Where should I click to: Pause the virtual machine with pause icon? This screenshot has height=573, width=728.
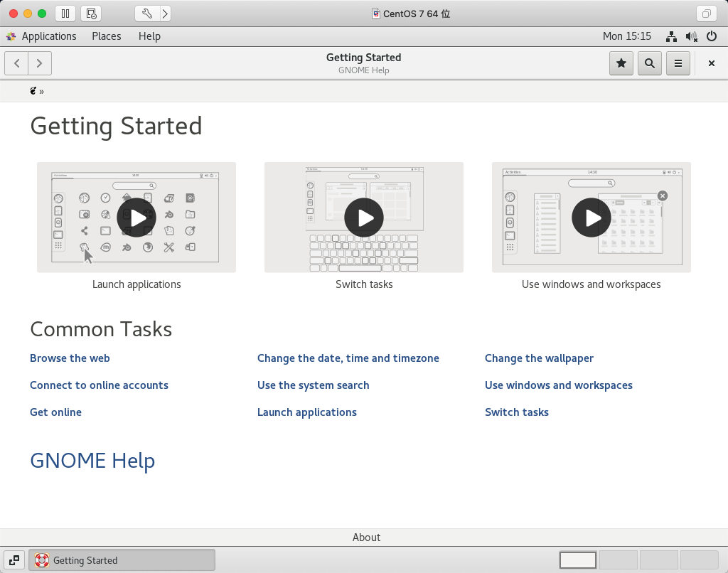point(65,14)
